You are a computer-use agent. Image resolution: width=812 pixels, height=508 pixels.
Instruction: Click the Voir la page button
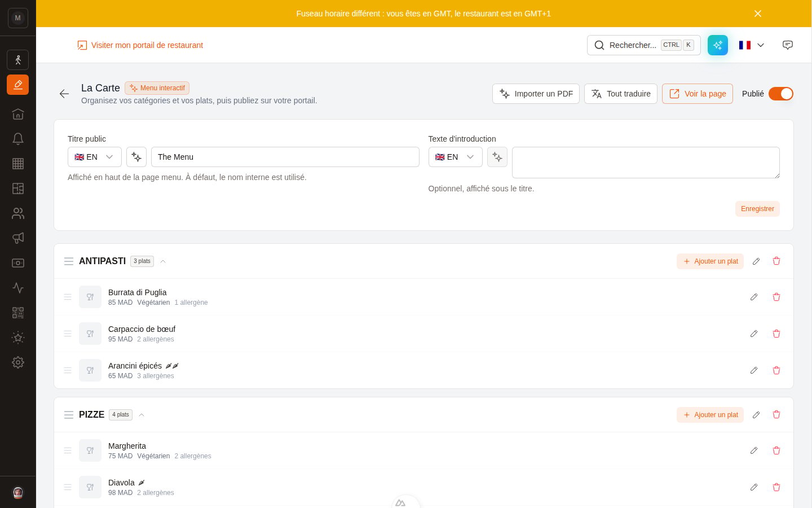[x=698, y=94]
